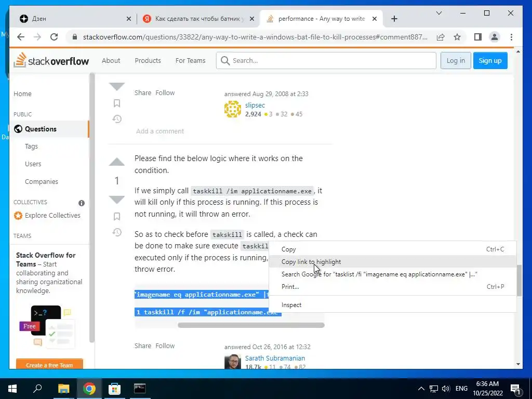Choose Inspect from the context menu

393,304
